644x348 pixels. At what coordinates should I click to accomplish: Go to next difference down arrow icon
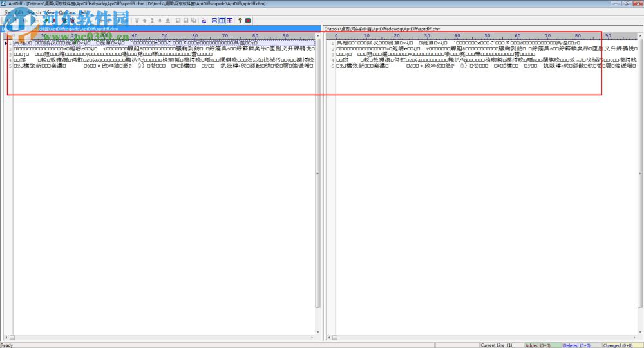pyautogui.click(x=160, y=21)
